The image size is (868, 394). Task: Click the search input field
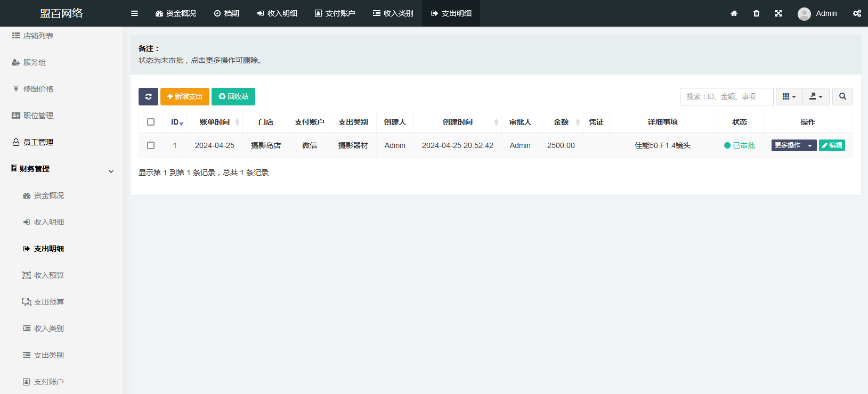(726, 96)
